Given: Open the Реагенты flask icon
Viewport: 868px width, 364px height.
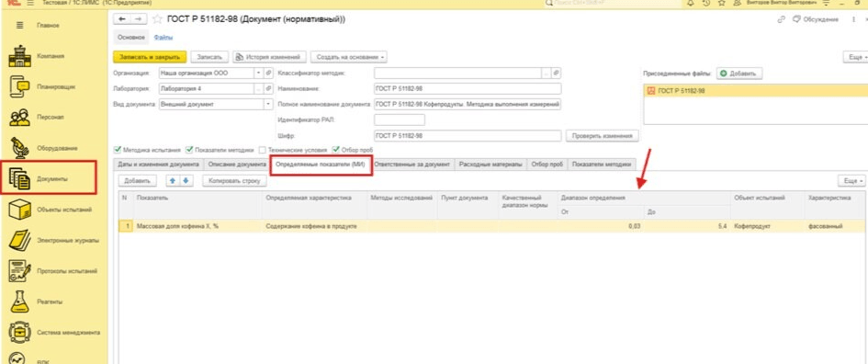Looking at the screenshot, I should [20, 301].
